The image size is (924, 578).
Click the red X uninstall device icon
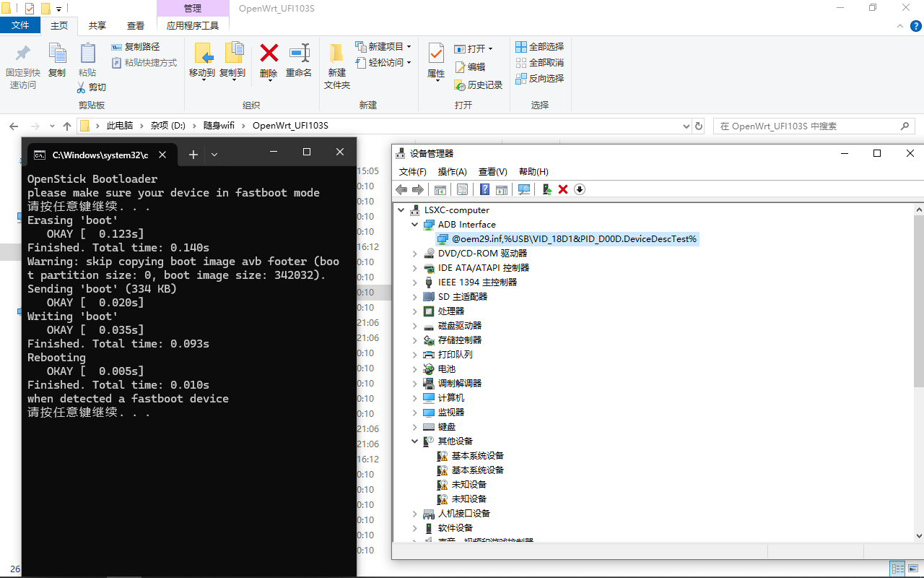563,189
